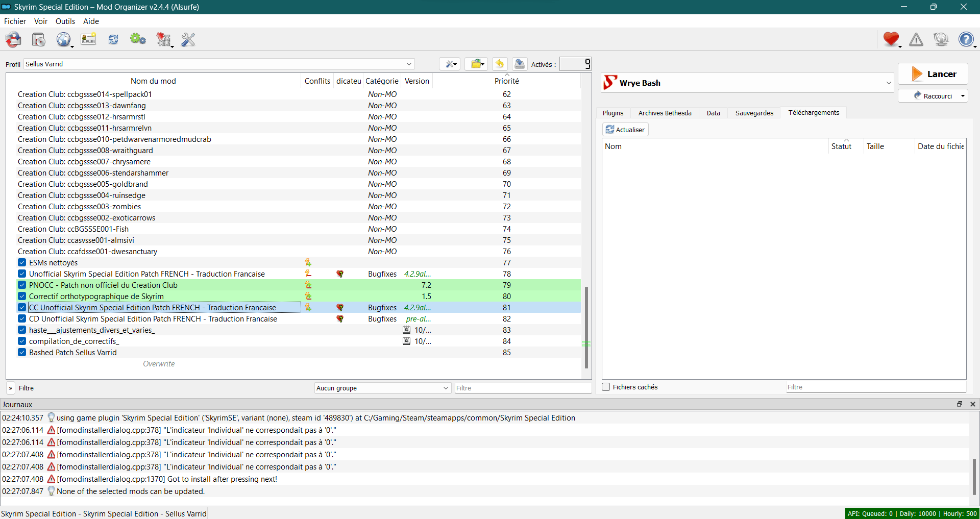Click the Lancer launch button
Viewport: 980px width, 519px height.
pos(933,74)
